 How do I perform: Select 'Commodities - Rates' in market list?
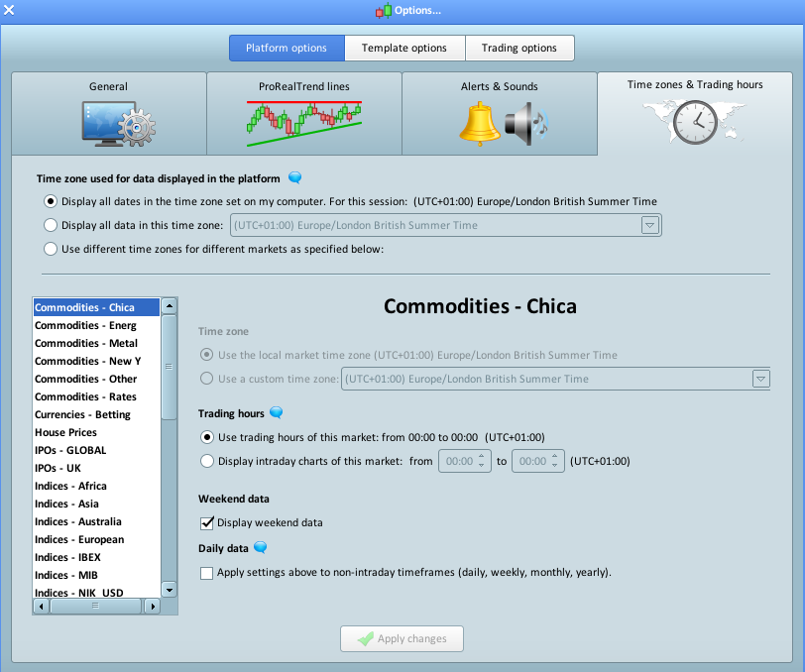[96, 396]
